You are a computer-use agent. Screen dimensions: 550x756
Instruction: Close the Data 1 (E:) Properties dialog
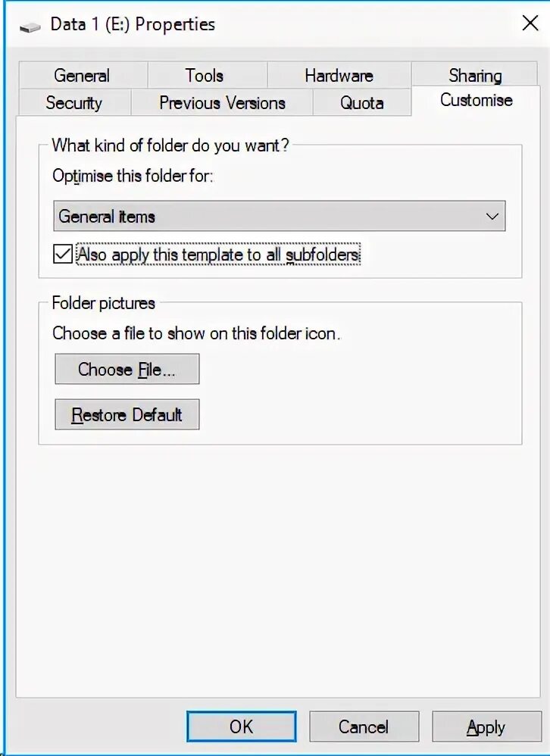530,23
